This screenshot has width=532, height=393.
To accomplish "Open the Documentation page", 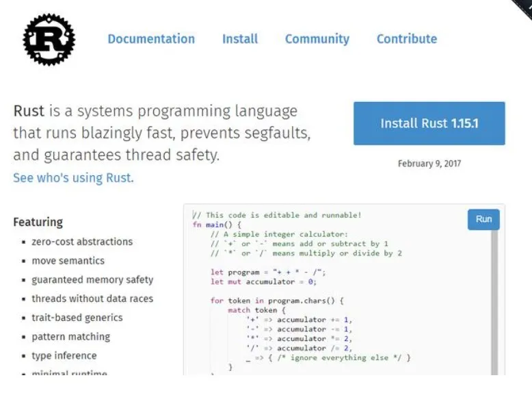I will [151, 39].
